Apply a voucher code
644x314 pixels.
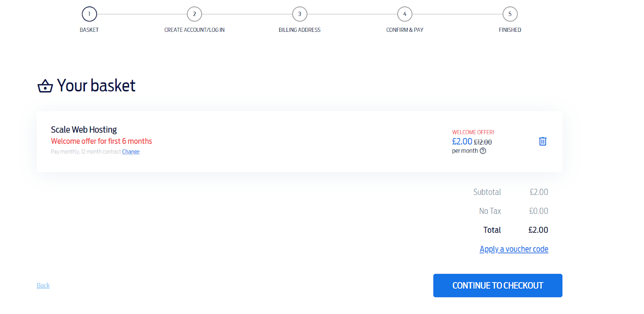514,249
